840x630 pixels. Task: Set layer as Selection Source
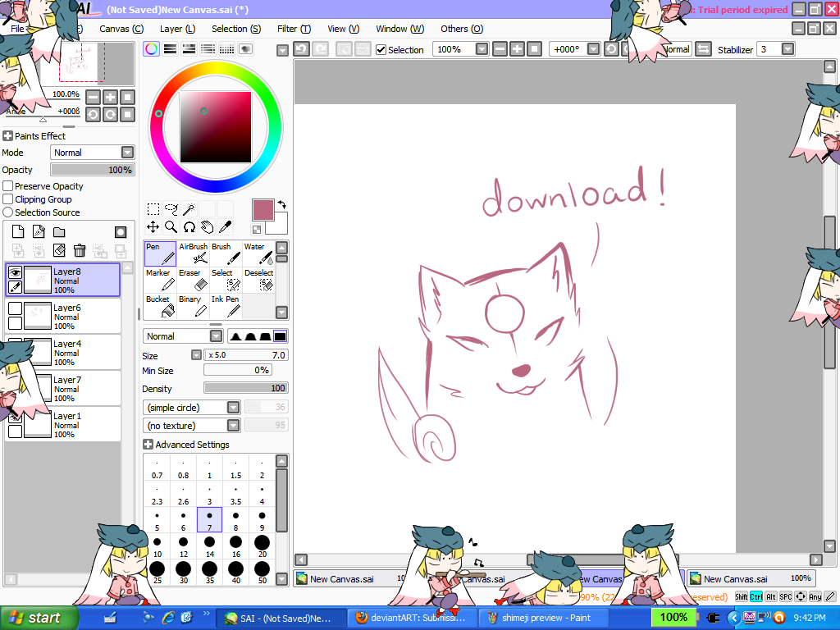tap(8, 212)
